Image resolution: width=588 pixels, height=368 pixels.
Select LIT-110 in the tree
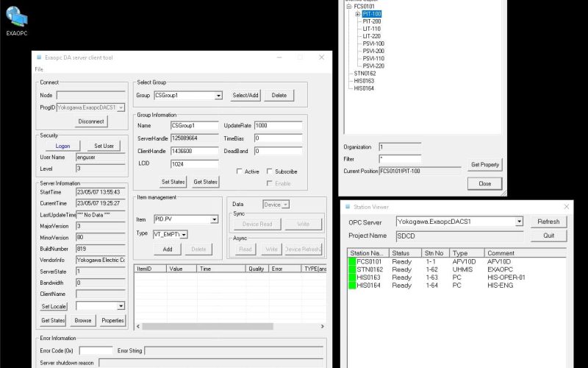(371, 29)
